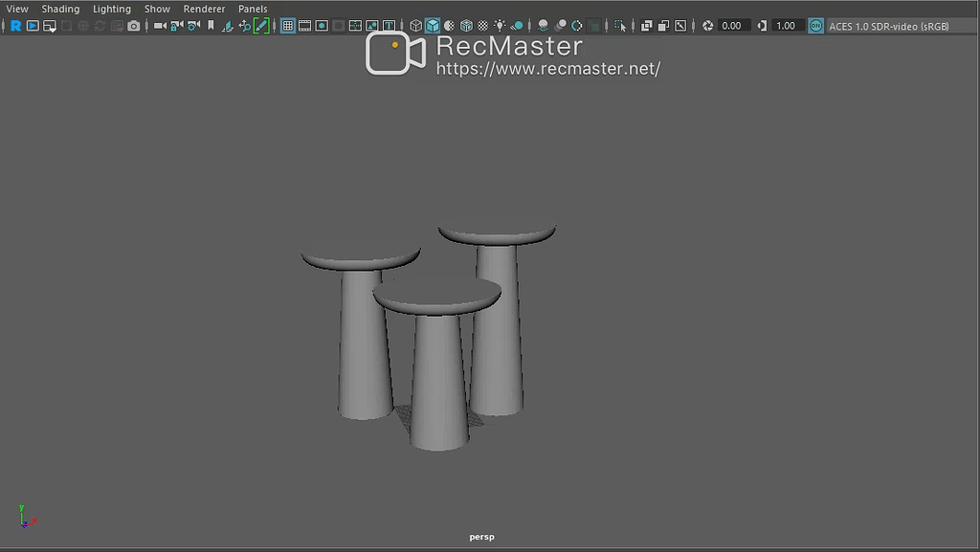
Task: Click the Show menu
Action: [157, 9]
